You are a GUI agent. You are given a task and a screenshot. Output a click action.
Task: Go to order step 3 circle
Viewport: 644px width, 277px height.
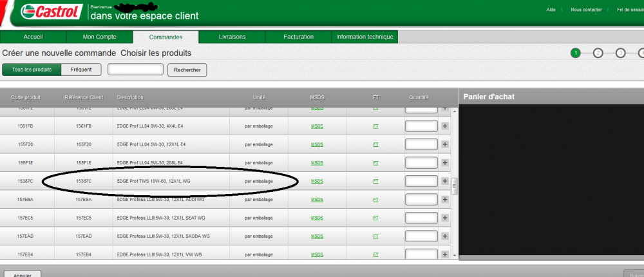click(x=620, y=53)
